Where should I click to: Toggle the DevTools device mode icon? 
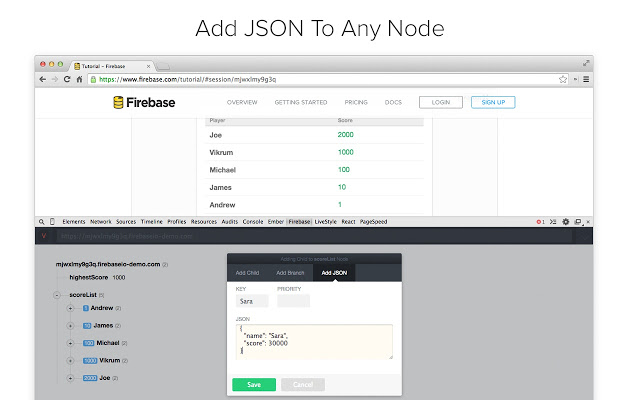coord(52,222)
